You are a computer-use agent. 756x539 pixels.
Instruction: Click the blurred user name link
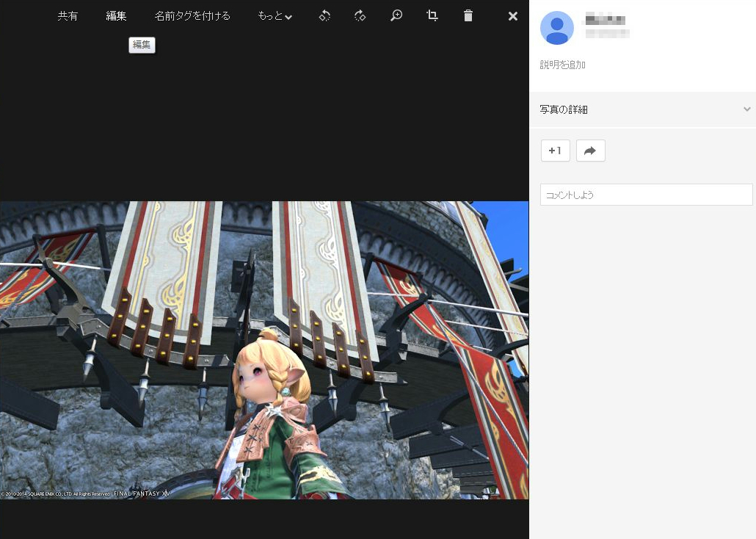click(x=605, y=21)
